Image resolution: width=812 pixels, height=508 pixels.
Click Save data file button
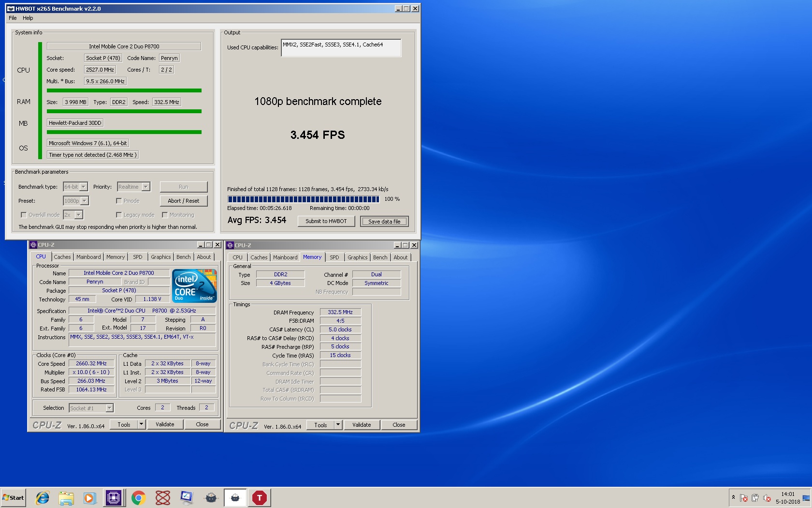tap(384, 222)
